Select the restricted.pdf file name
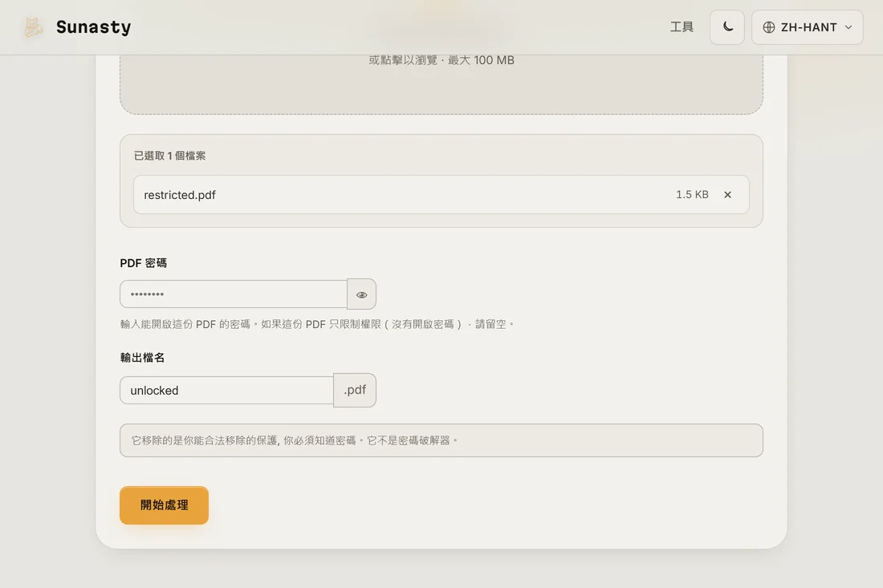Viewport: 883px width, 588px height. pos(180,195)
